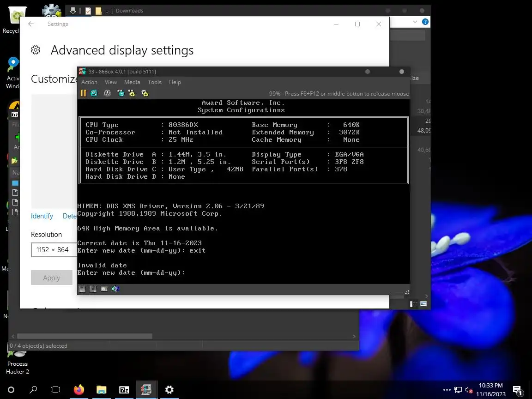Click the first floppy drive icon in 86Box status bar
The height and width of the screenshot is (399, 532).
82,289
